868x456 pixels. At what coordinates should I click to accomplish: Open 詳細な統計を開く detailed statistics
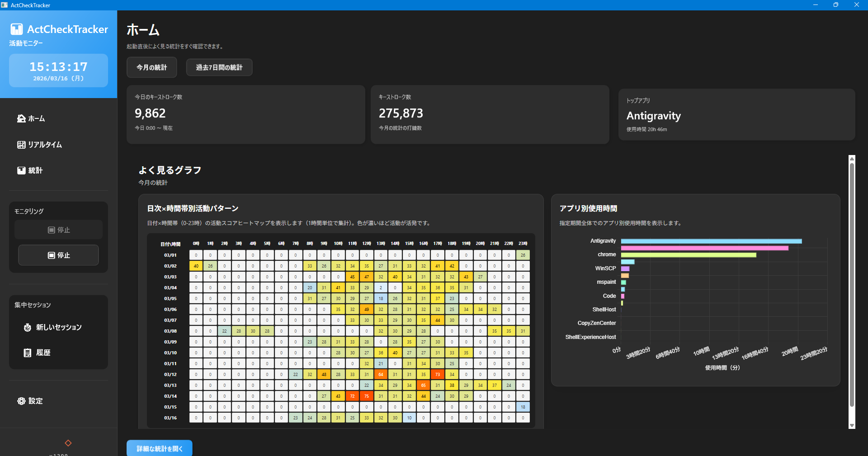(x=159, y=448)
